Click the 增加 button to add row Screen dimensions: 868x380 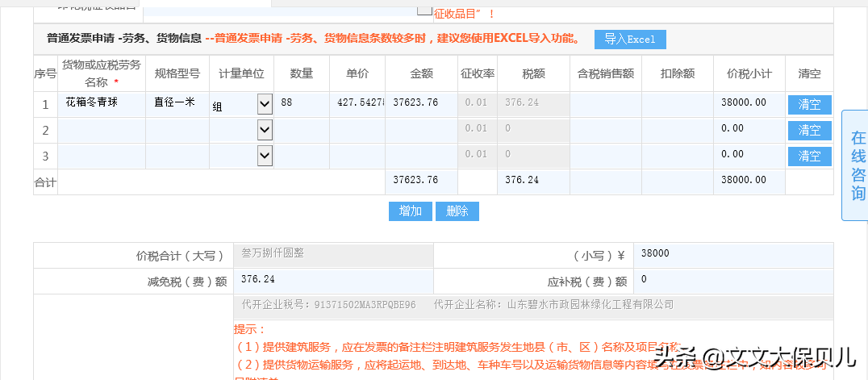click(x=410, y=211)
